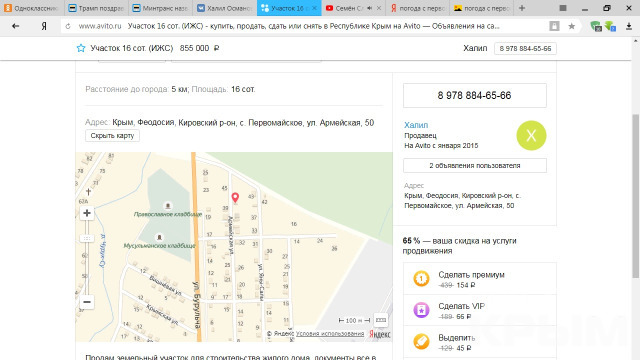Zoom out the map with minus button

pos(87,302)
